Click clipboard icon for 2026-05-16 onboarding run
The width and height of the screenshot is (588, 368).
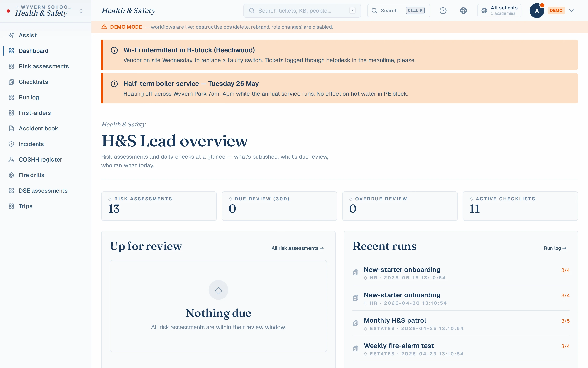tap(356, 273)
